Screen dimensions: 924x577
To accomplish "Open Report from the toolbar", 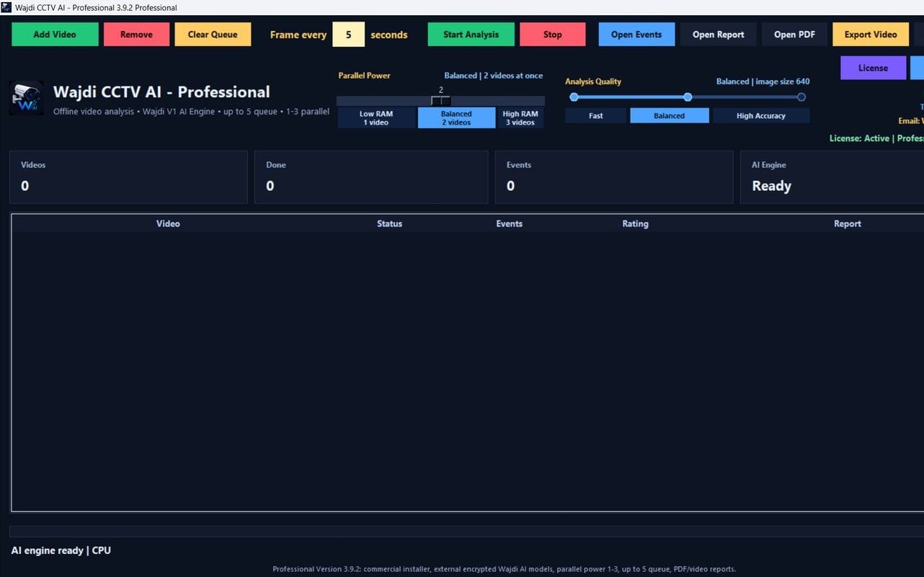I will 718,35.
